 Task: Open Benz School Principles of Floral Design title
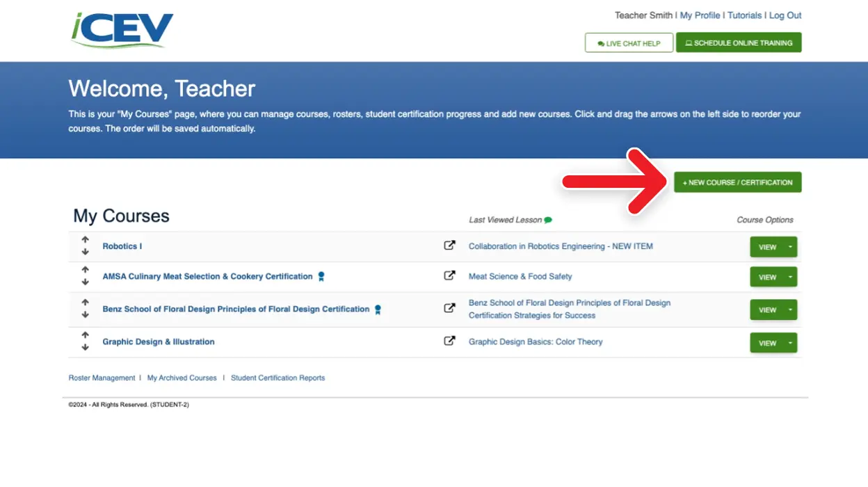[x=236, y=309]
